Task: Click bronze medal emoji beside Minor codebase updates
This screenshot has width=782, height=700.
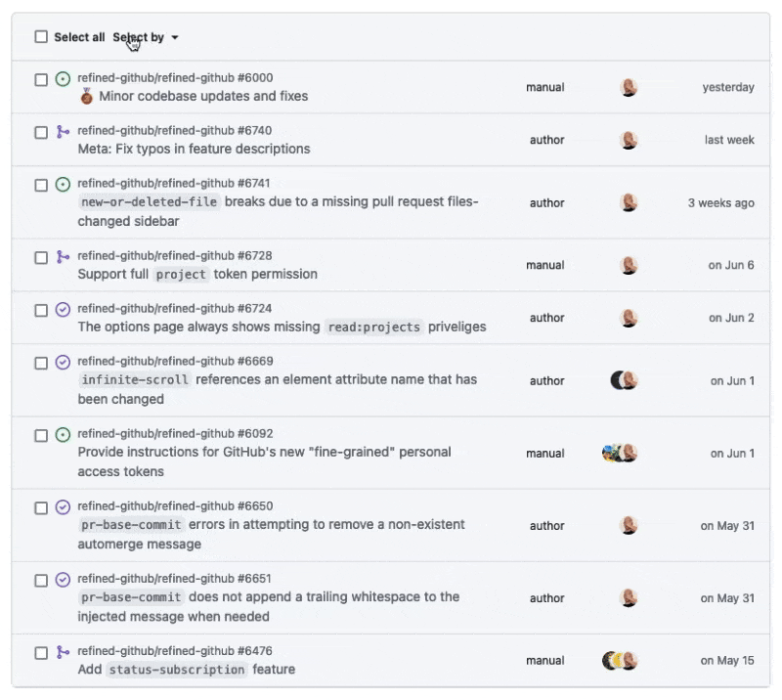Action: click(86, 96)
